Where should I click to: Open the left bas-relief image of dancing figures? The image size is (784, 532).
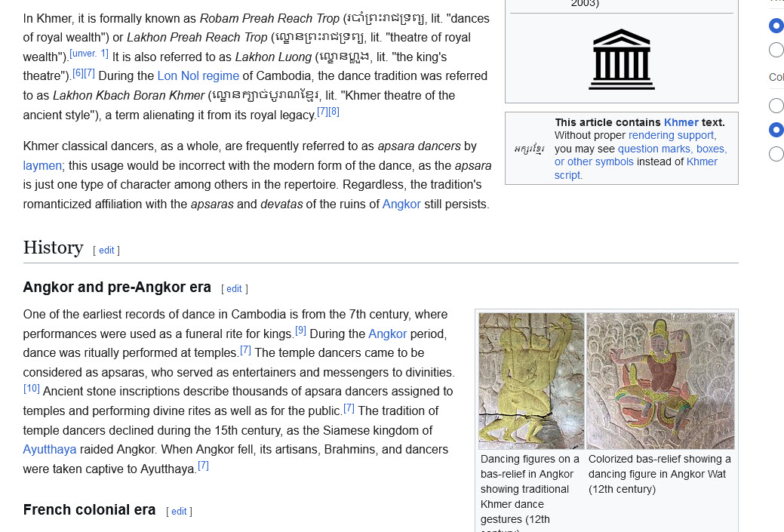tap(531, 381)
